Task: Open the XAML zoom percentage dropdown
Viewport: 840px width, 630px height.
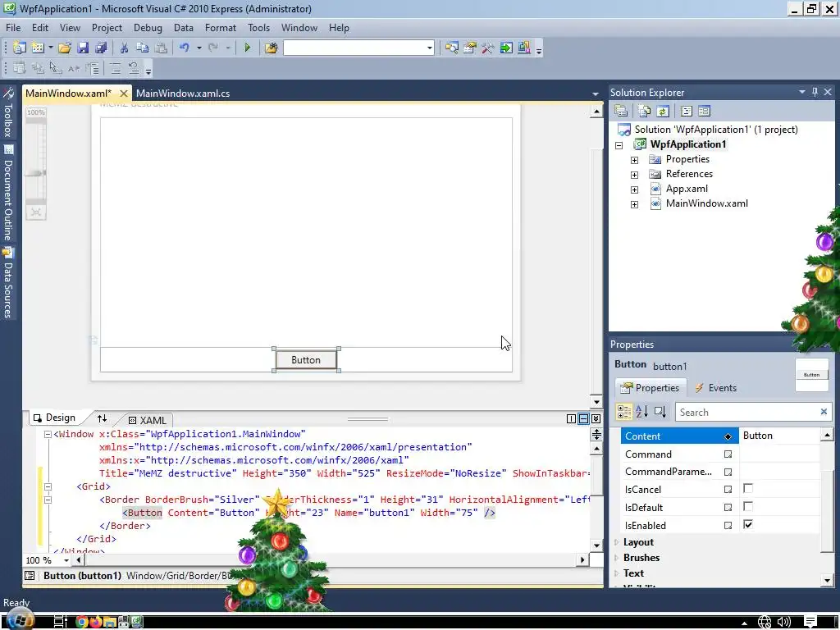Action: click(x=66, y=560)
